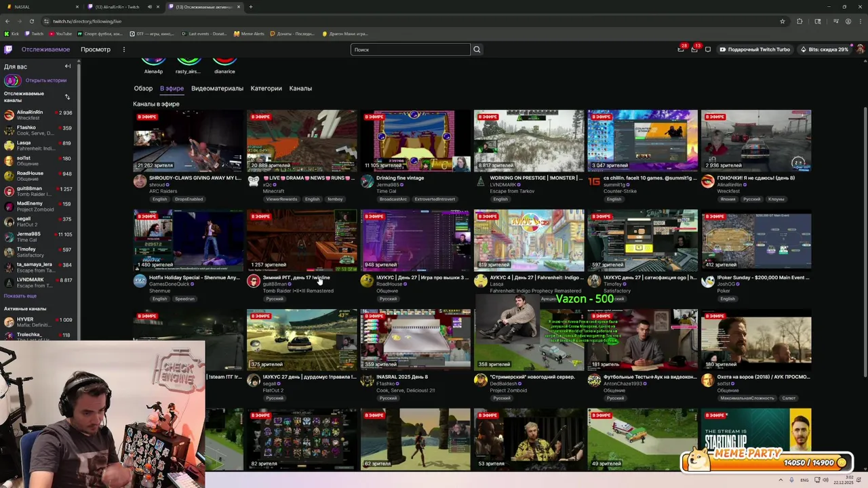Image resolution: width=868 pixels, height=488 pixels.
Task: Open browser extensions puzzle icon
Action: click(x=800, y=21)
